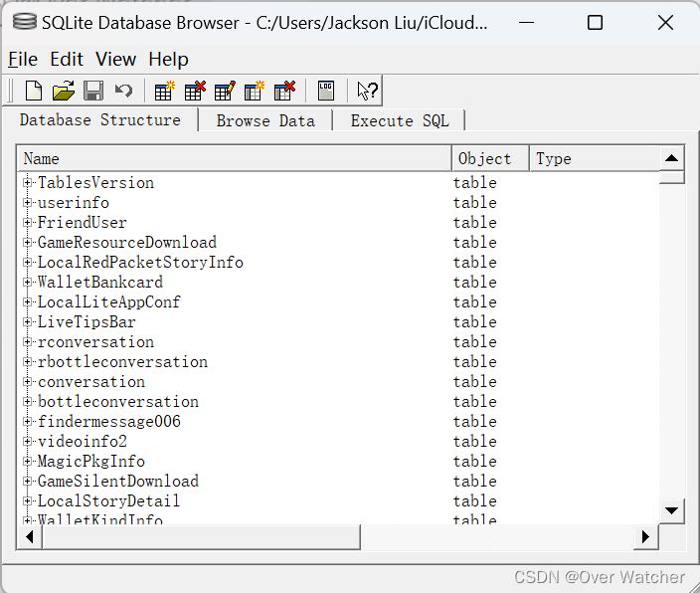Select the GameSilentDownload table row

click(x=338, y=481)
